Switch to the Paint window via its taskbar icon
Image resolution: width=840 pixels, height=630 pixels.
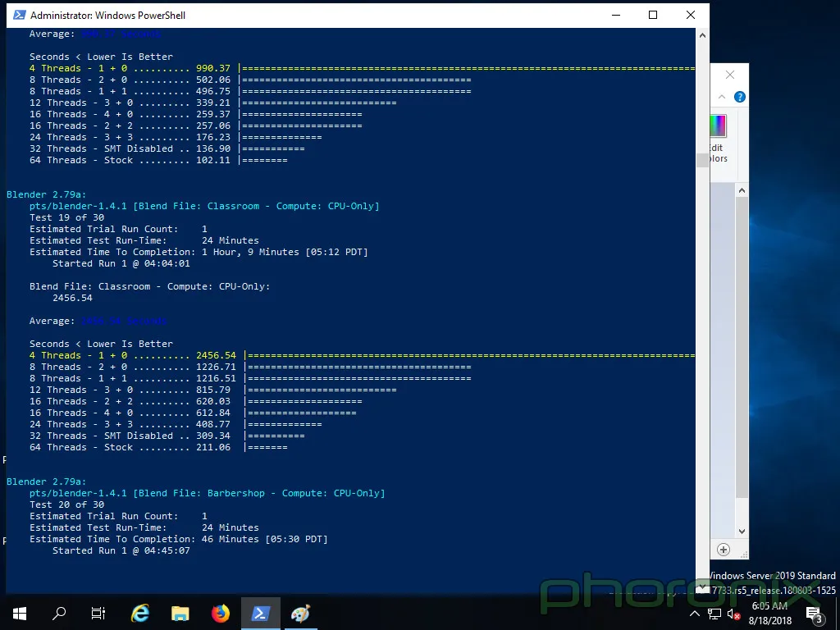coord(300,614)
